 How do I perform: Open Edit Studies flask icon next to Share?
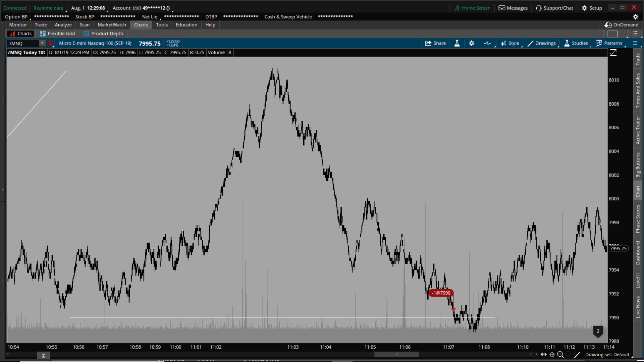click(x=457, y=43)
